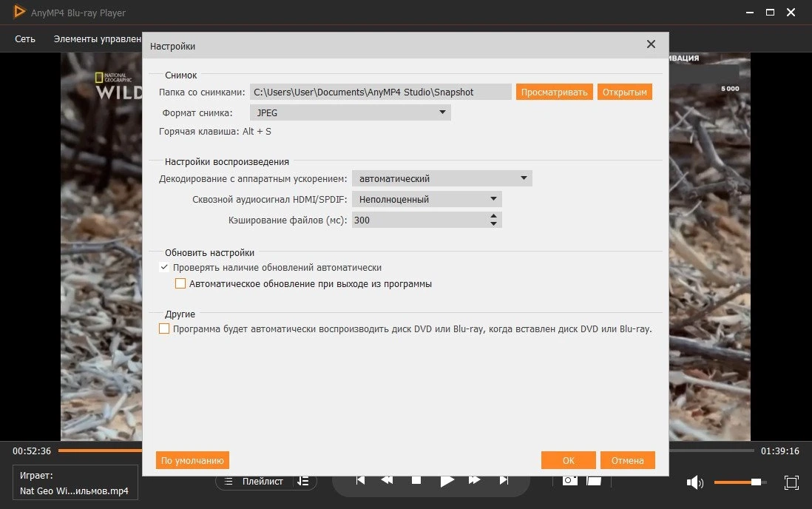
Task: Enter fullscreen mode via the corner icon
Action: coord(791,482)
